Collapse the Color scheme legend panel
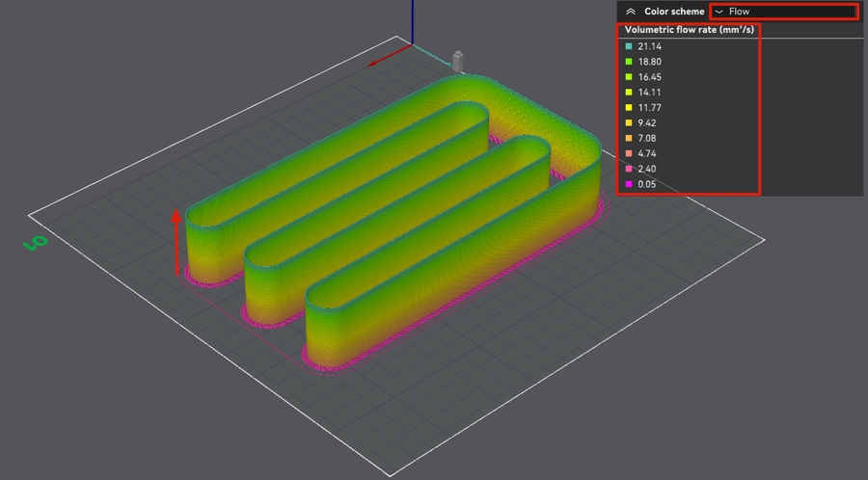Viewport: 868px width, 480px height. point(631,12)
